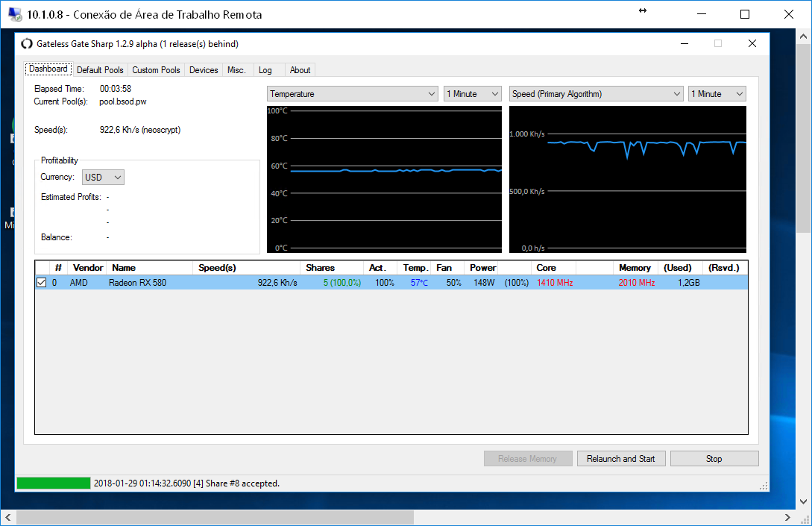Click the pool.bsod.pw pool name
The image size is (812, 526).
point(123,101)
